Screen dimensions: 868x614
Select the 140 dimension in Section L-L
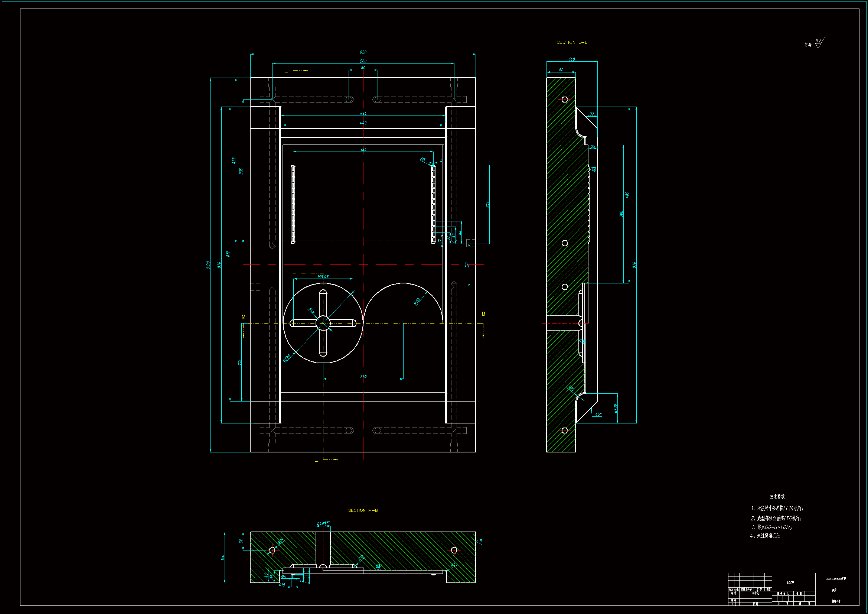pyautogui.click(x=572, y=59)
